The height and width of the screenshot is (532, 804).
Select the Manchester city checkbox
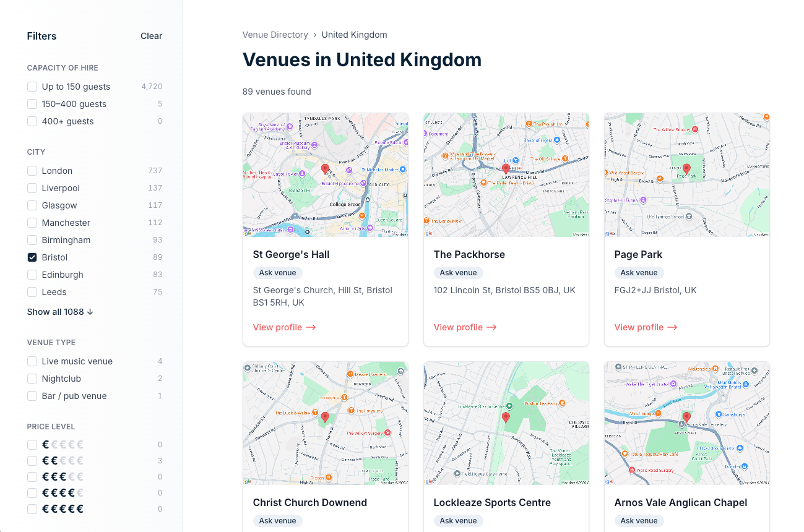click(32, 223)
